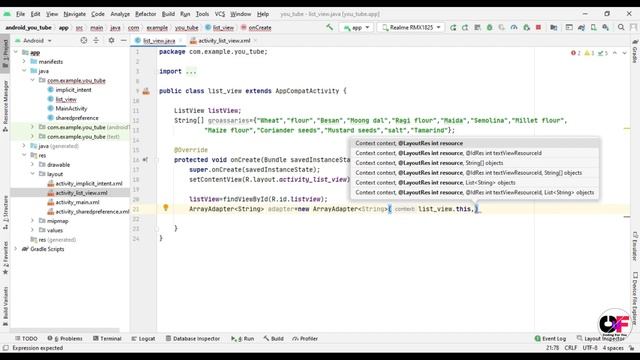Click the tool windows quick-access status bar icon
Image resolution: width=640 pixels, height=360 pixels.
(5, 348)
